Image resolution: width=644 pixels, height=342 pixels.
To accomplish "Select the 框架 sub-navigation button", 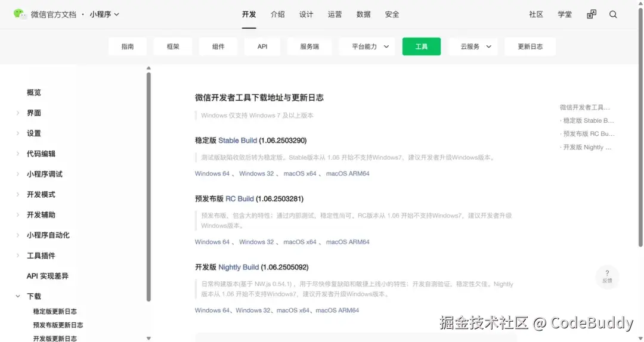I will coord(173,46).
